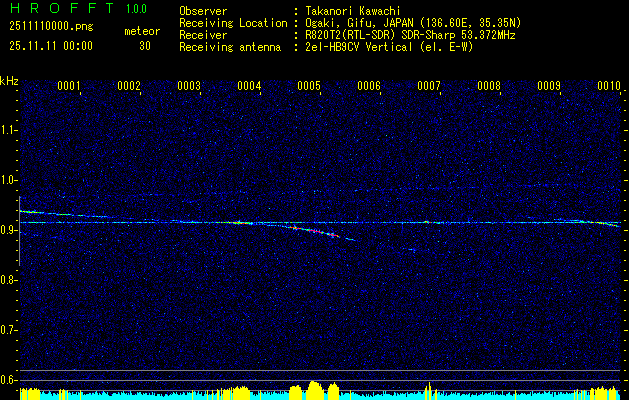Click time marker 0004
The height and width of the screenshot is (400, 629).
pyautogui.click(x=249, y=86)
